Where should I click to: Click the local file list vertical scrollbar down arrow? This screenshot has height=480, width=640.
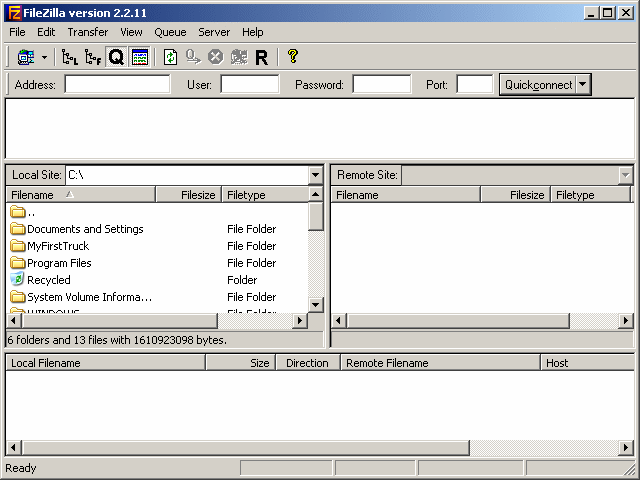[x=315, y=305]
